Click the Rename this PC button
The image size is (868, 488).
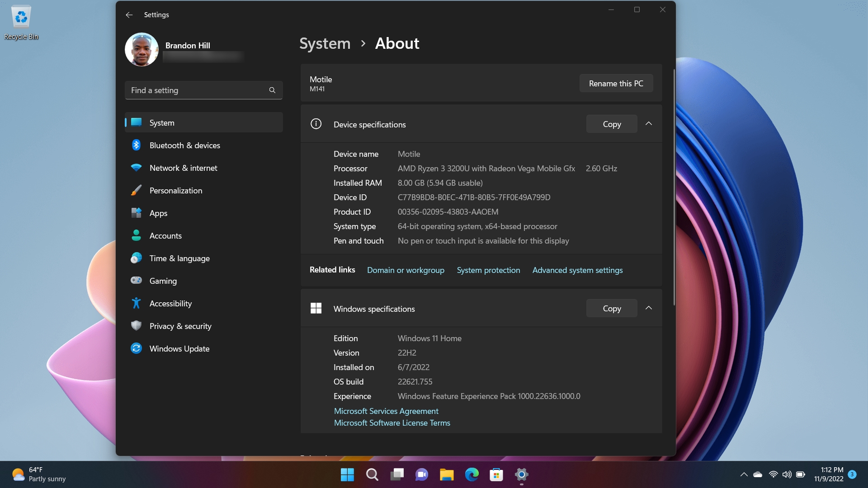point(616,83)
